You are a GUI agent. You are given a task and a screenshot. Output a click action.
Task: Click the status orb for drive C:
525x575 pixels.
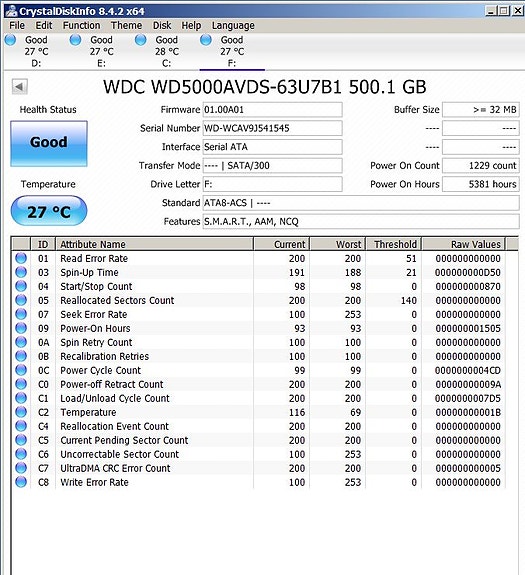tap(140, 40)
